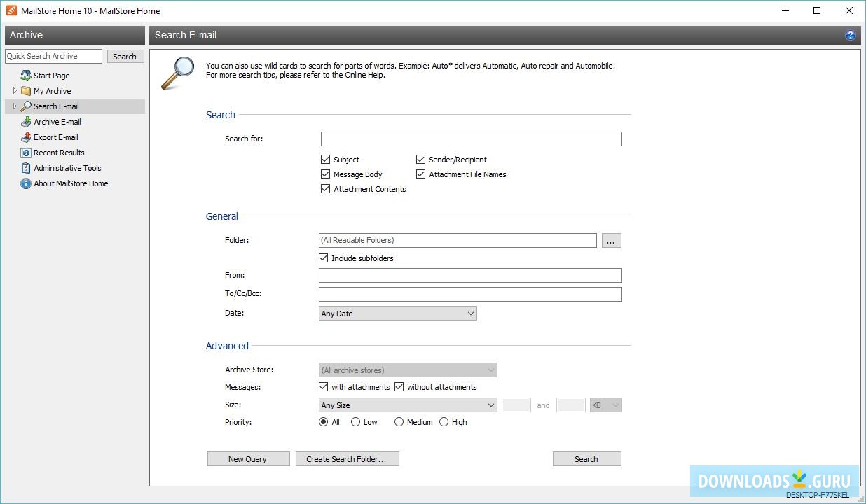
Task: Disable the without attachments checkbox
Action: point(399,387)
